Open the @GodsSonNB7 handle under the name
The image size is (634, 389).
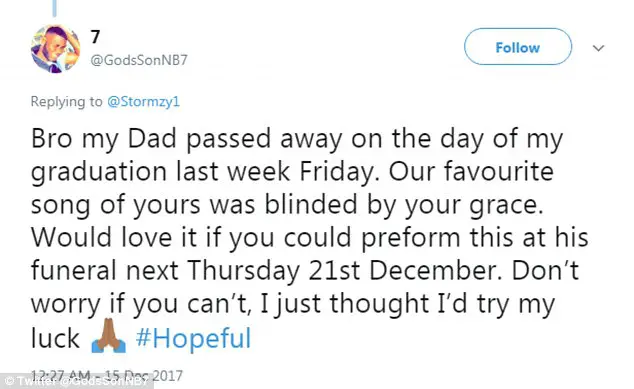click(139, 60)
